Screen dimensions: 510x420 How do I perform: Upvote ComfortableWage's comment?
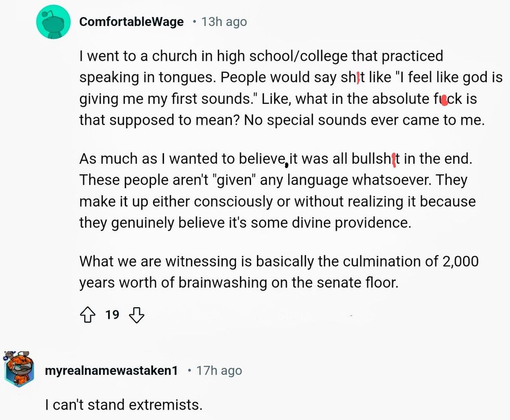click(87, 314)
